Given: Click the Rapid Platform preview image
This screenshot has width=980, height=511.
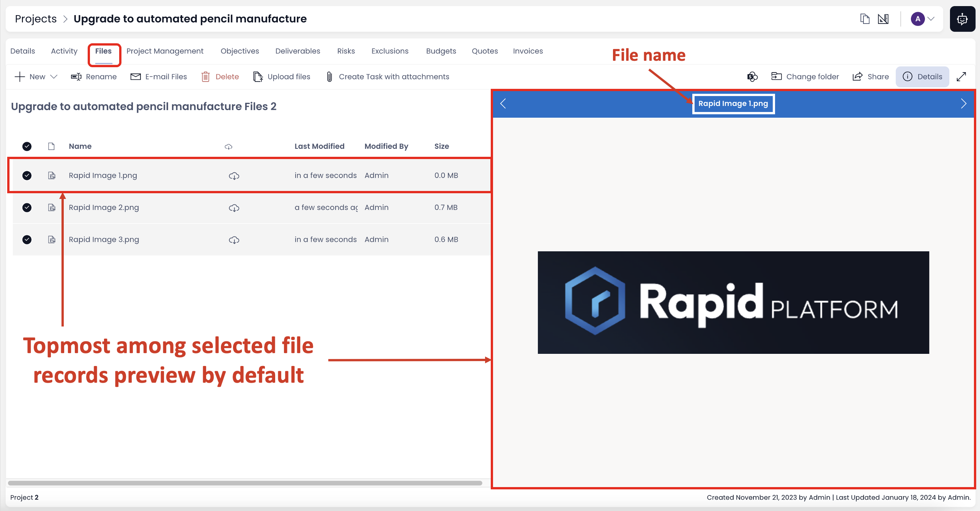Looking at the screenshot, I should click(x=733, y=302).
